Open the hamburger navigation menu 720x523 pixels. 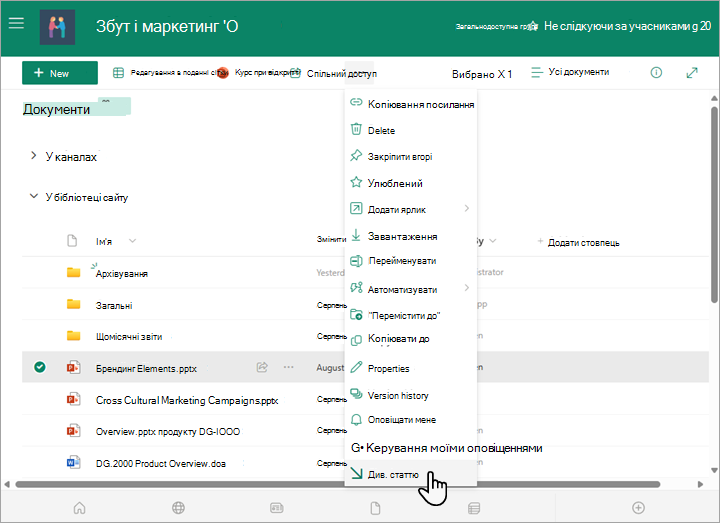click(16, 23)
